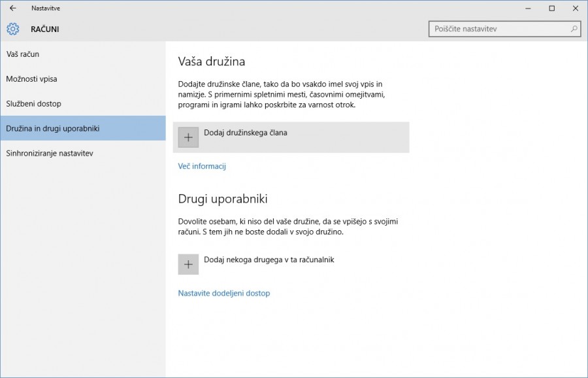Viewport: 588px width, 378px height.
Task: Follow the Nastavite dodeljeni dostop link
Action: click(223, 293)
